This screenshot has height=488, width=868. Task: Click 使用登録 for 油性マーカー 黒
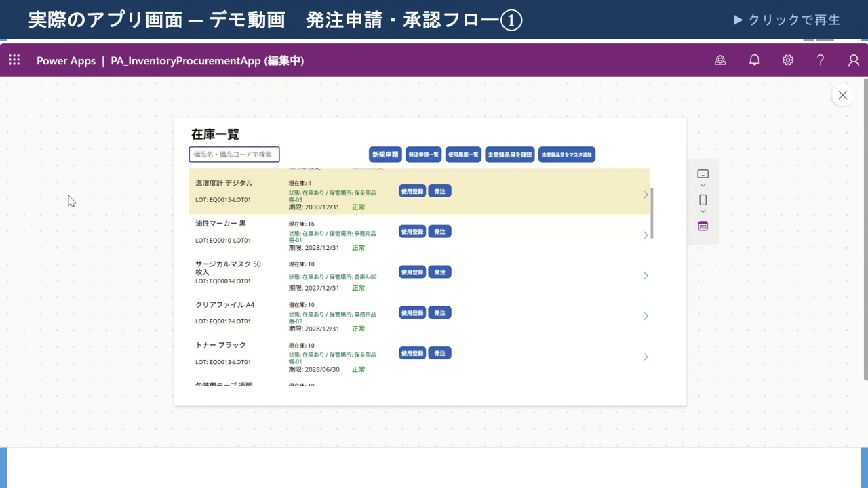pyautogui.click(x=412, y=232)
